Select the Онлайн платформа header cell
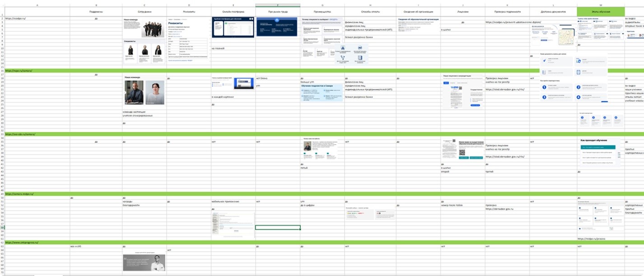The height and width of the screenshot is (276, 644). [x=233, y=11]
